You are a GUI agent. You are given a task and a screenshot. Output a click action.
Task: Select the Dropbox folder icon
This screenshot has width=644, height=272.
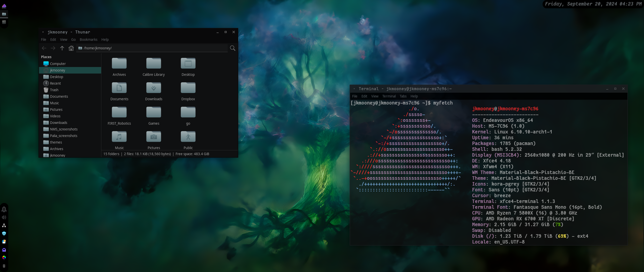pos(188,88)
